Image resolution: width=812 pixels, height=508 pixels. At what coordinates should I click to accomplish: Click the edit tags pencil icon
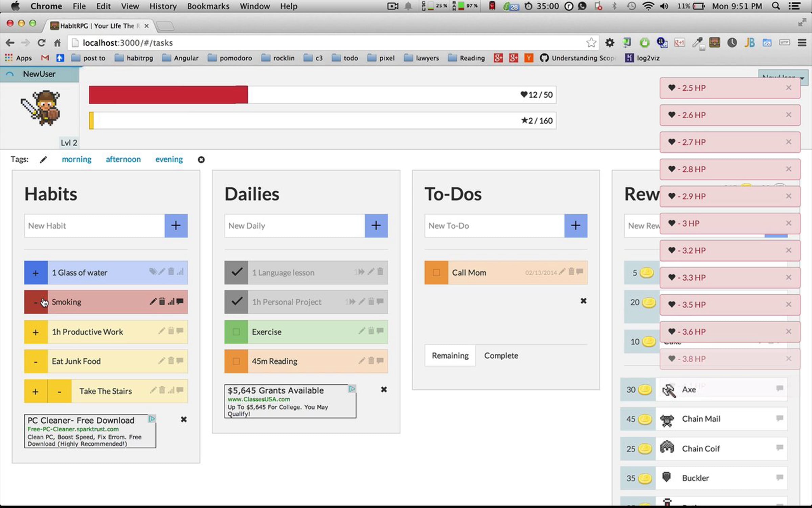[x=43, y=160]
